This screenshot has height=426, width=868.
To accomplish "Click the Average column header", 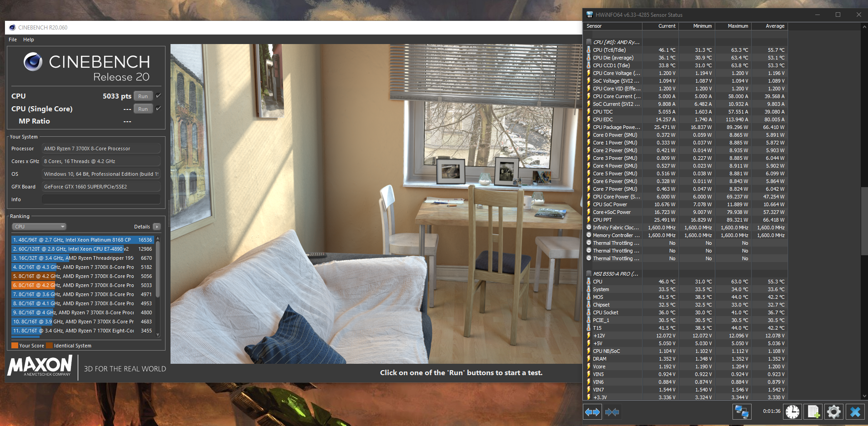I will pyautogui.click(x=769, y=26).
